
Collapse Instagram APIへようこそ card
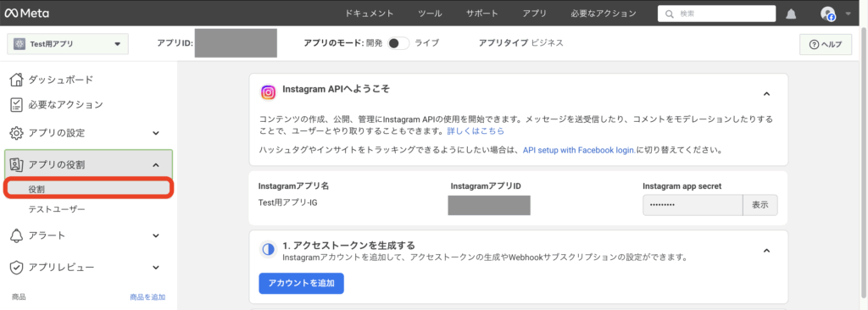point(766,93)
